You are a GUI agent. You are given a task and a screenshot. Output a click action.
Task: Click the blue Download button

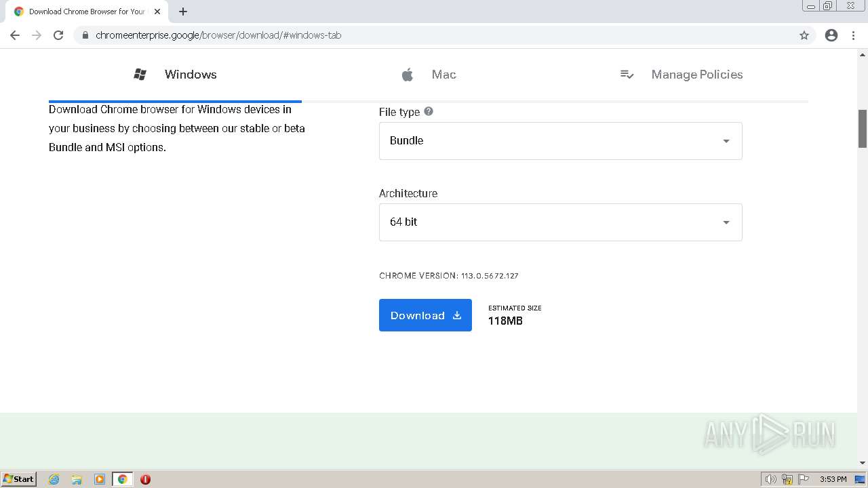(x=425, y=315)
